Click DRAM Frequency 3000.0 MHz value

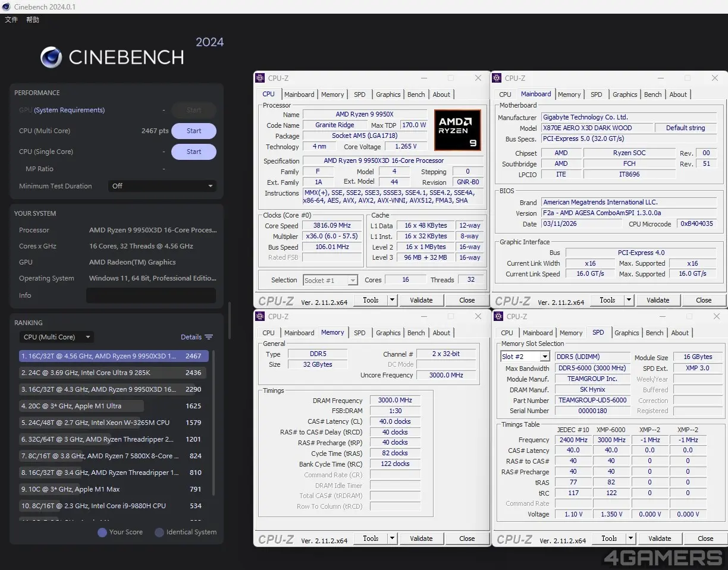coord(395,401)
